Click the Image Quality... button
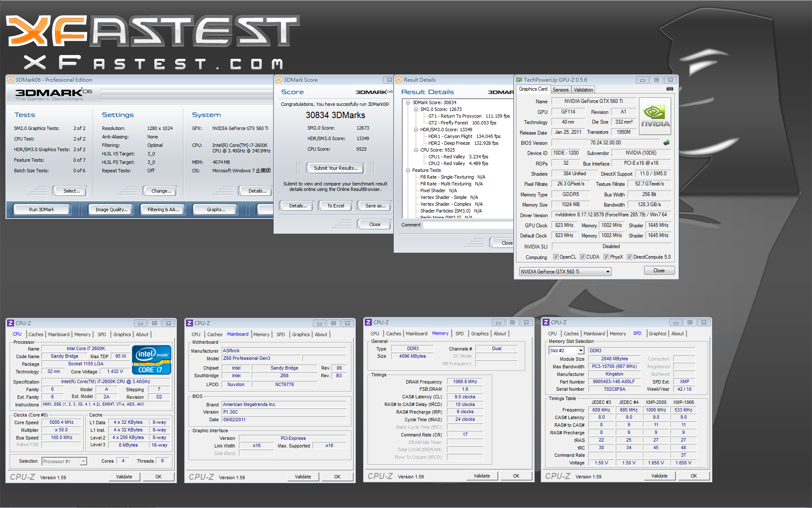The width and height of the screenshot is (812, 508). 111,210
